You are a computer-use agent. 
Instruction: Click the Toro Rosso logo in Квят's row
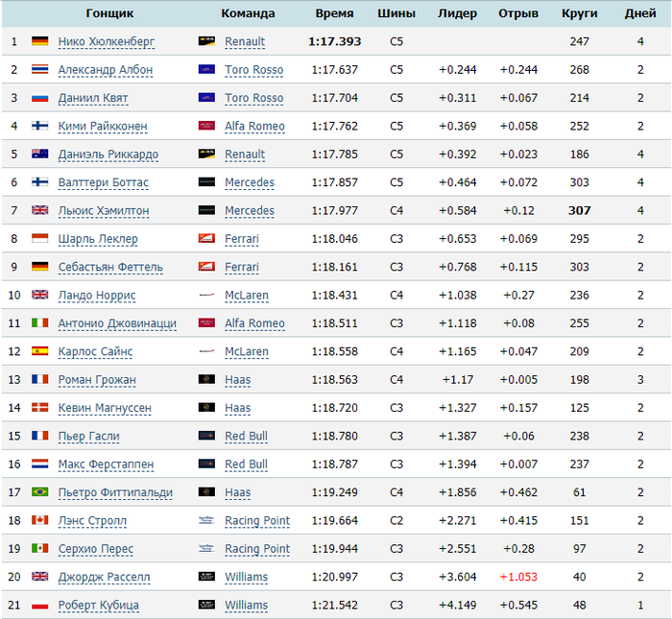coord(206,98)
